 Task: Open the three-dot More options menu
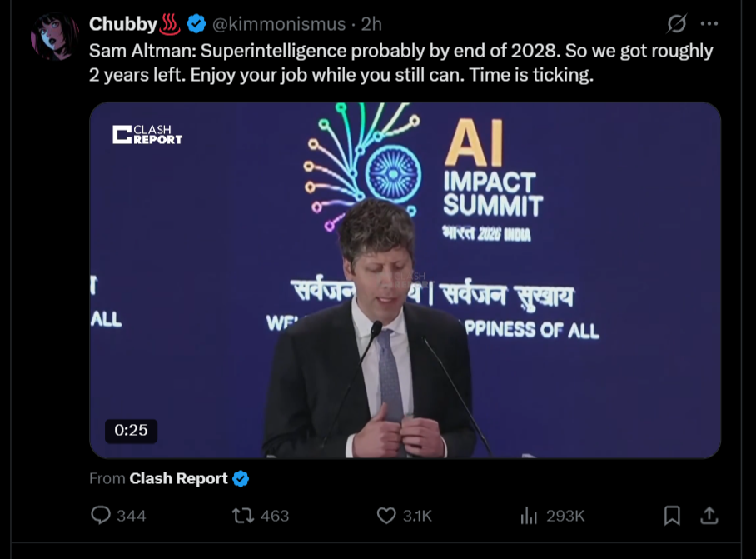coord(709,23)
